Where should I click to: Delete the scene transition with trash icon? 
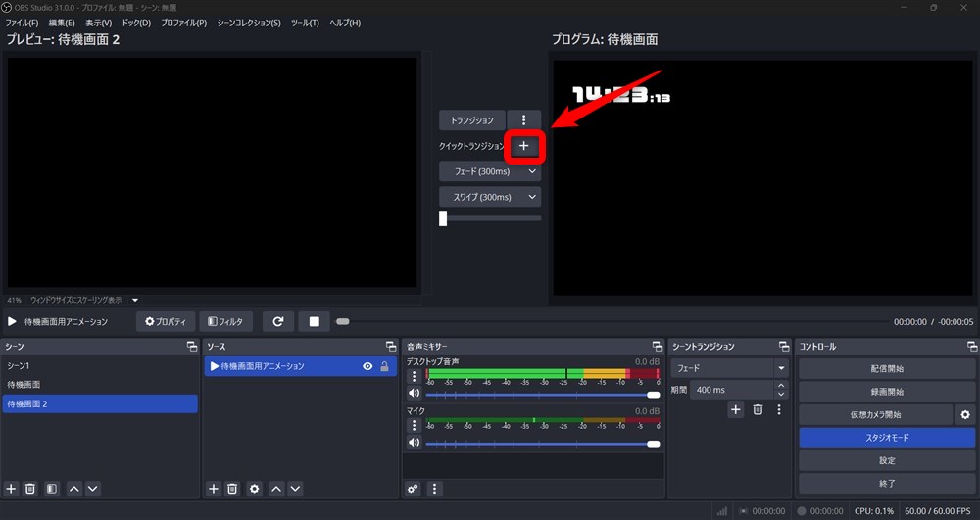click(x=759, y=409)
